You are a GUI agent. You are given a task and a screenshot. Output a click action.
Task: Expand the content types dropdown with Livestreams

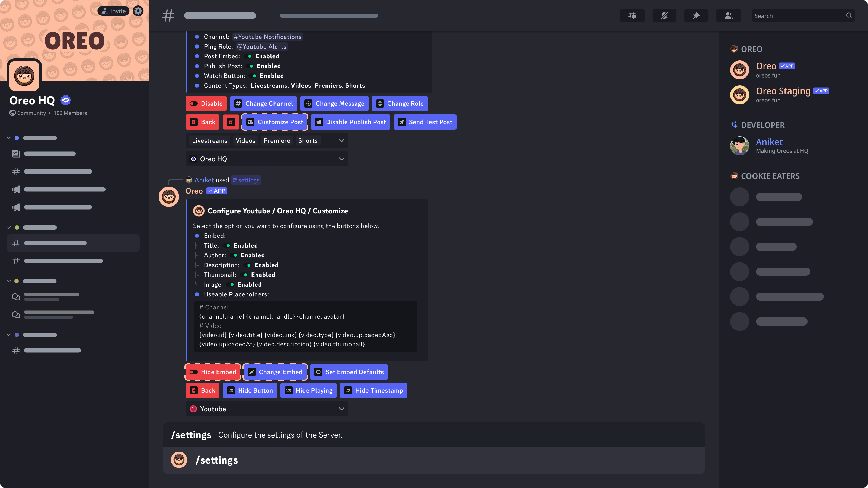point(267,140)
